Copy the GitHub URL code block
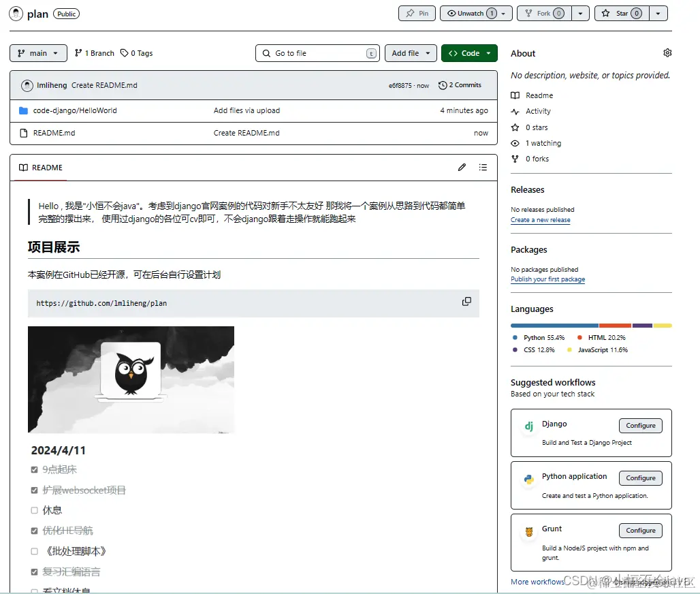This screenshot has height=594, width=700. tap(466, 302)
